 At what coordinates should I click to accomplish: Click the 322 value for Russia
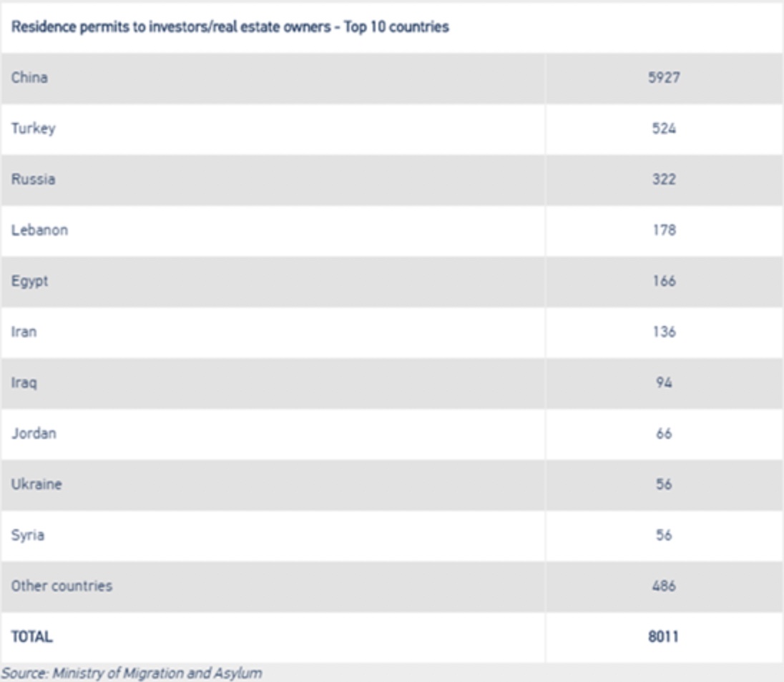click(664, 179)
